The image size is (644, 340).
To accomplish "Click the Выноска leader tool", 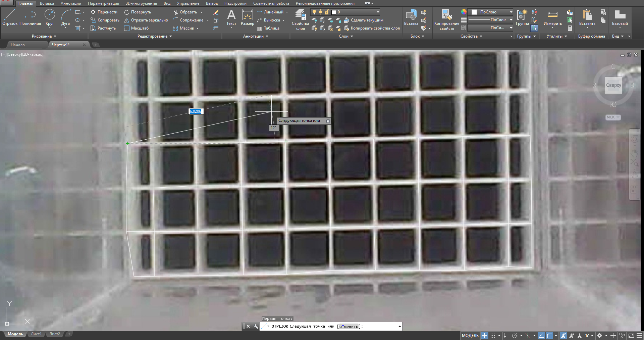I will pos(268,20).
